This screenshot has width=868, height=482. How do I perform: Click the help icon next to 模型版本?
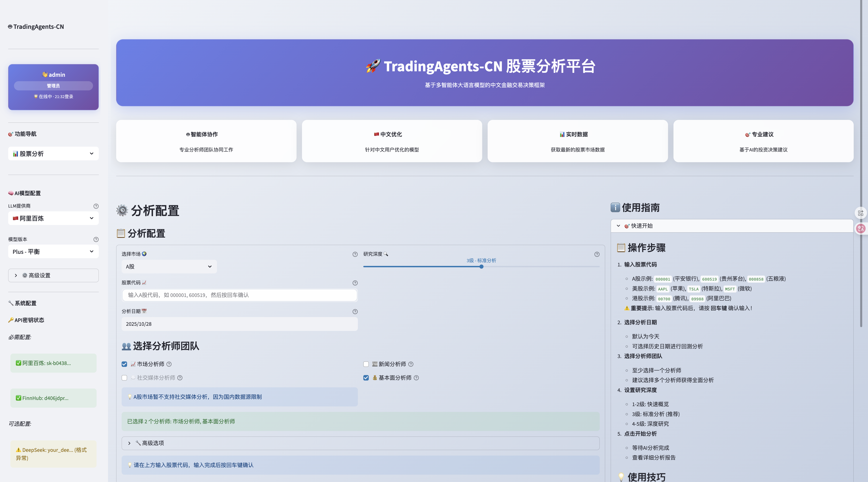pyautogui.click(x=96, y=239)
